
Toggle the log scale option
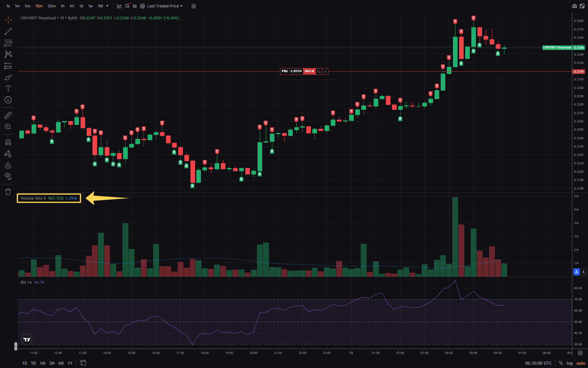tap(569, 363)
